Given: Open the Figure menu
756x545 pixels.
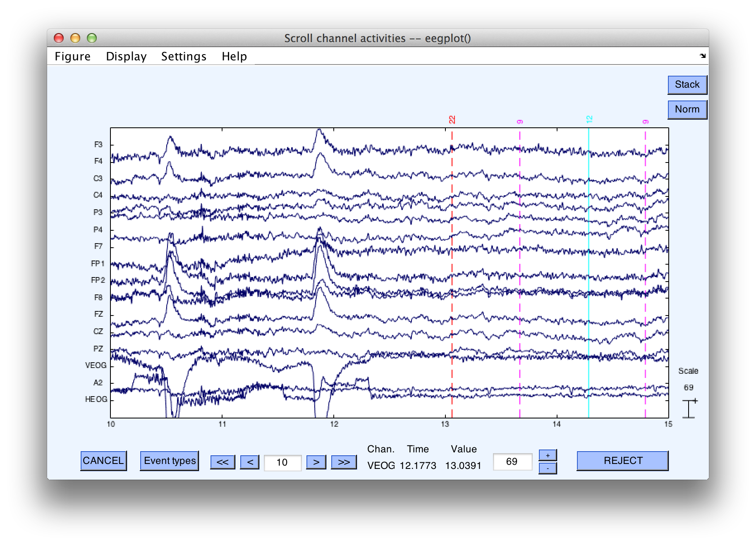Looking at the screenshot, I should point(72,56).
